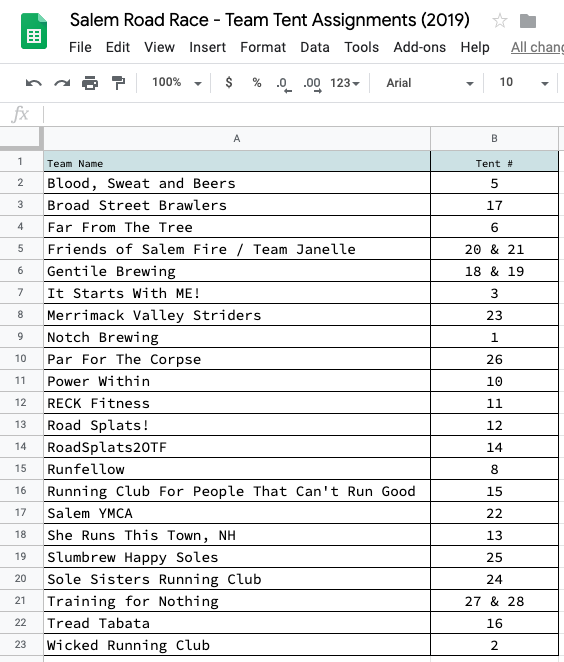
Task: Select Friends of Salem Fire cell
Action: (237, 249)
